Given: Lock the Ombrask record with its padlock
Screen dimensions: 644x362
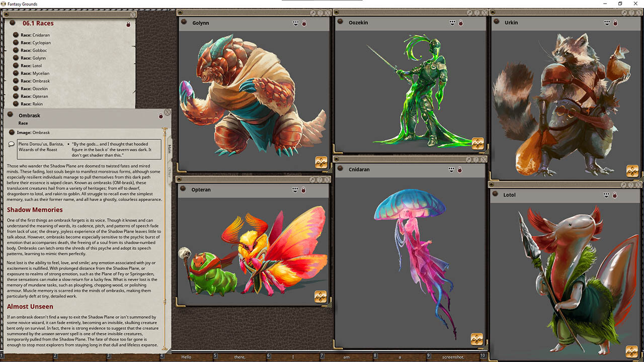Looking at the screenshot, I should pos(161,115).
